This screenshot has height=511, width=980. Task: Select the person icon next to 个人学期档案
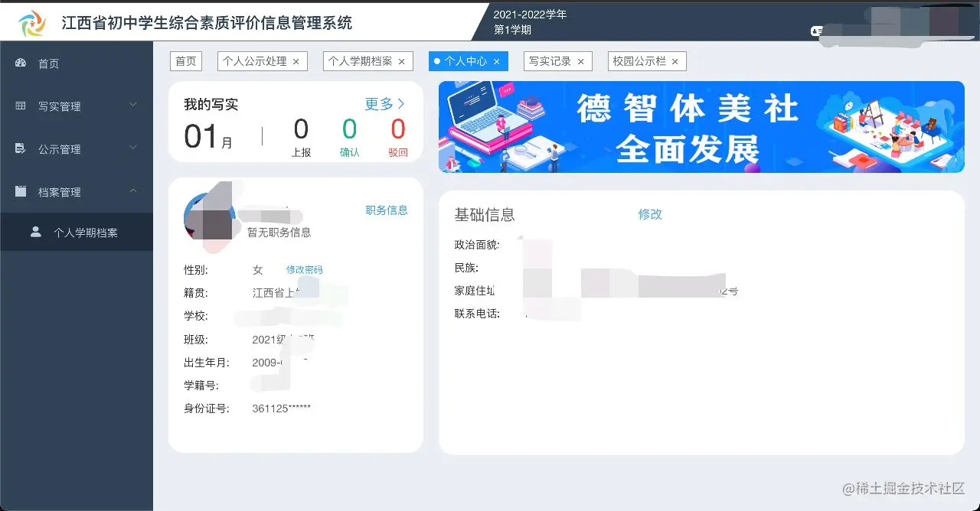(38, 232)
